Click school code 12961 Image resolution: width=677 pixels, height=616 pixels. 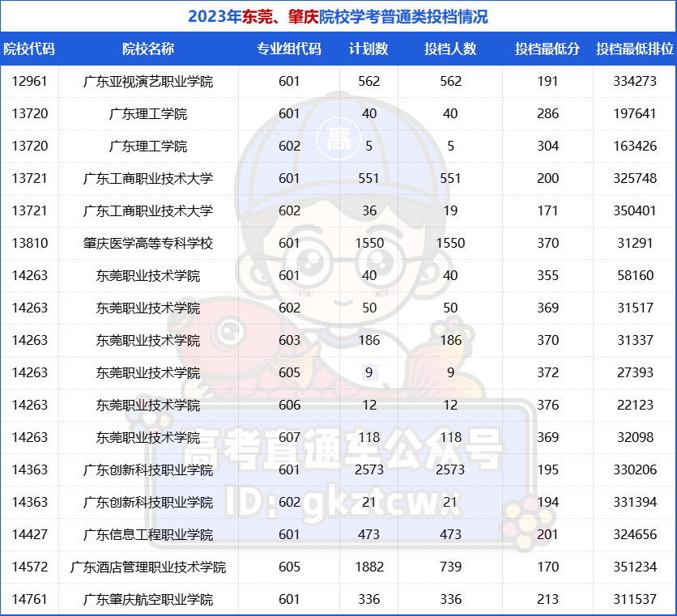(29, 81)
